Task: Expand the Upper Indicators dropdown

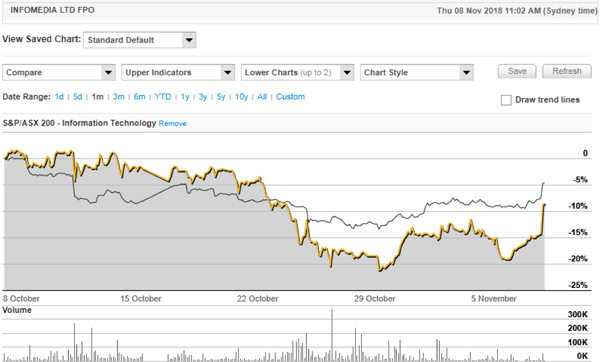Action: [178, 72]
